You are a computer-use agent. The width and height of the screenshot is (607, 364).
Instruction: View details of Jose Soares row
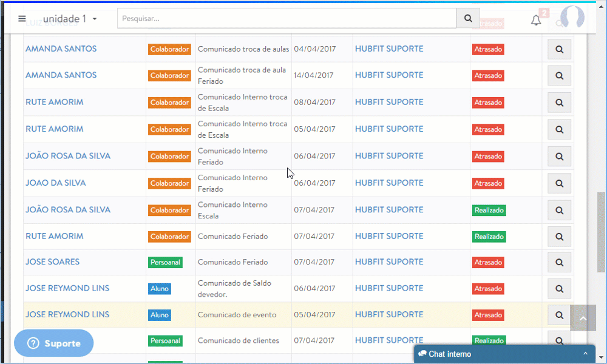pos(559,263)
